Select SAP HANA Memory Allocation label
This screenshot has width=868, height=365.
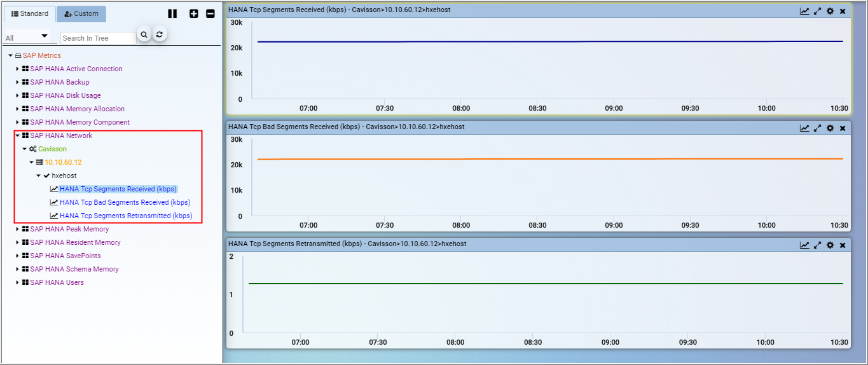[x=78, y=109]
